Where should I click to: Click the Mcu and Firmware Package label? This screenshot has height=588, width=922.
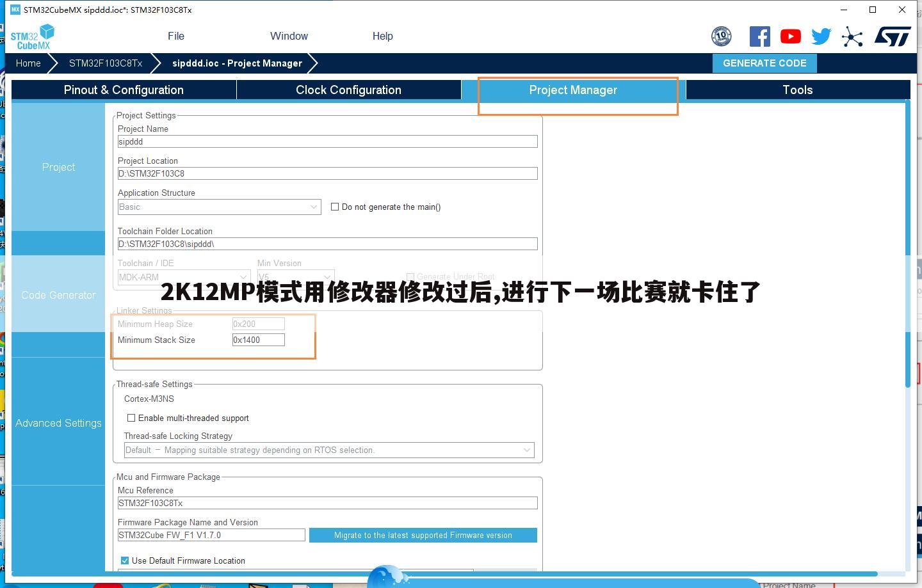[168, 477]
